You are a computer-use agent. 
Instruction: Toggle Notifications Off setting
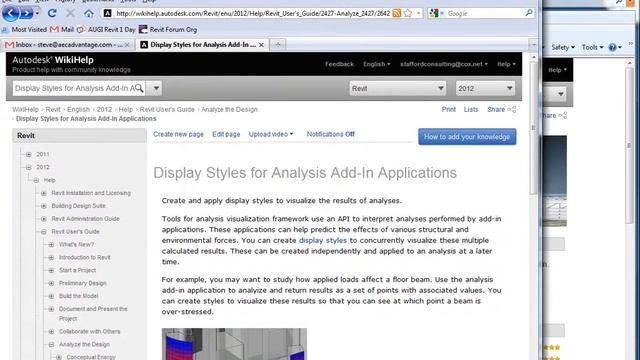[x=330, y=134]
